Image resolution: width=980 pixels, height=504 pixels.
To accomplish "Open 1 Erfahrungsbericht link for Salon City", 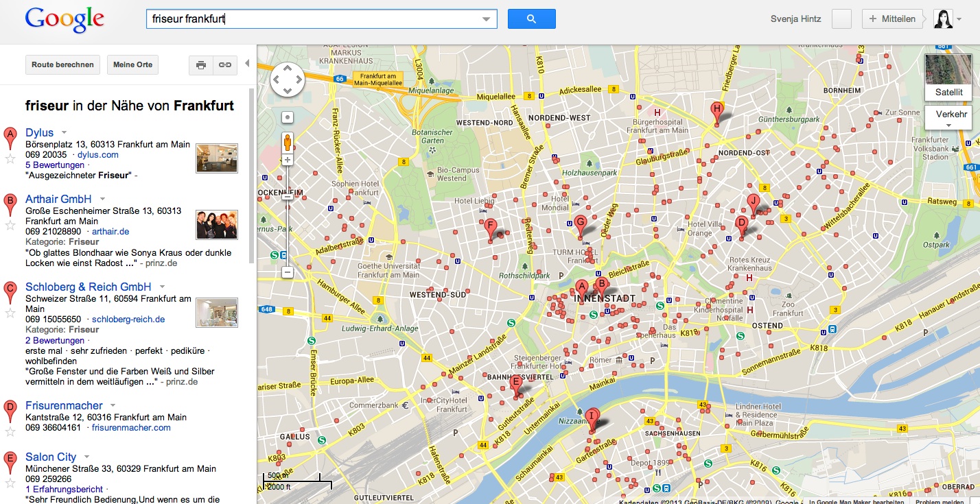I will [64, 490].
